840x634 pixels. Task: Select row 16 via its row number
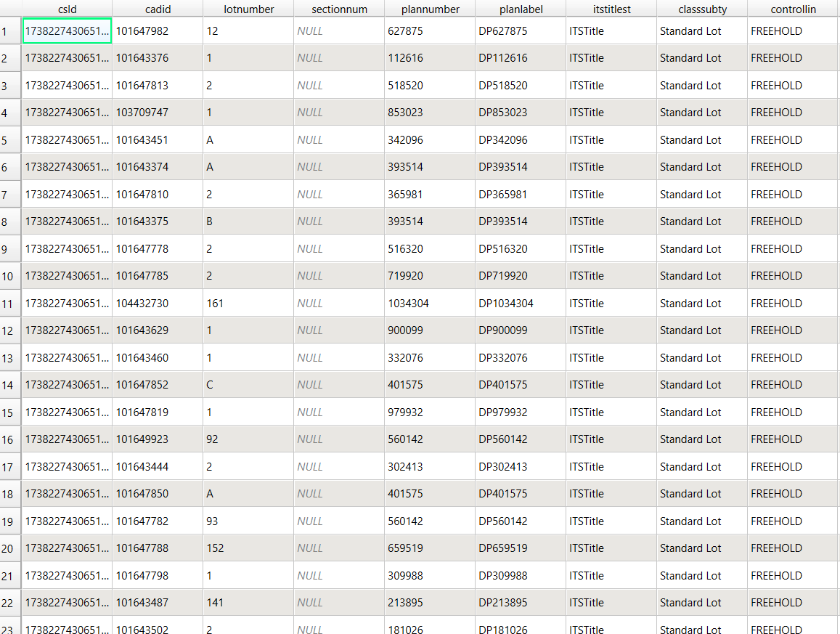pyautogui.click(x=10, y=439)
